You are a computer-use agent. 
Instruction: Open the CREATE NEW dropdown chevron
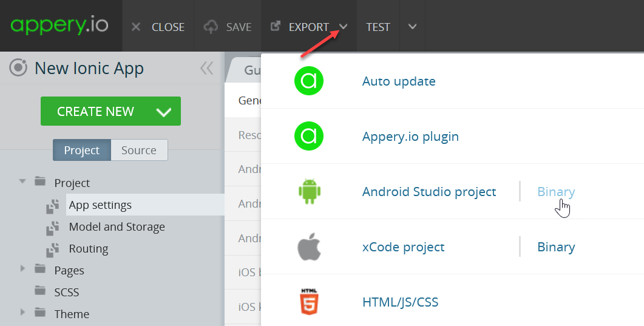tap(163, 112)
